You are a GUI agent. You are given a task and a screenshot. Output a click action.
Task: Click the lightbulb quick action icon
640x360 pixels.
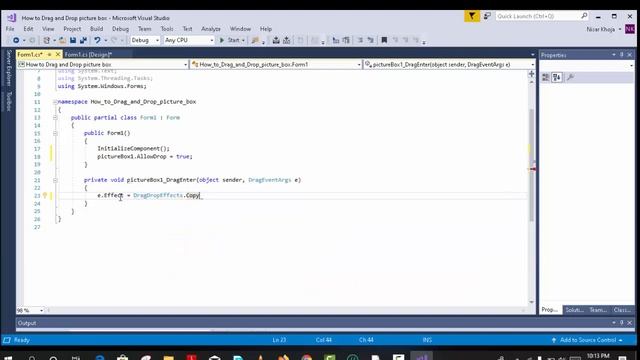pos(45,196)
